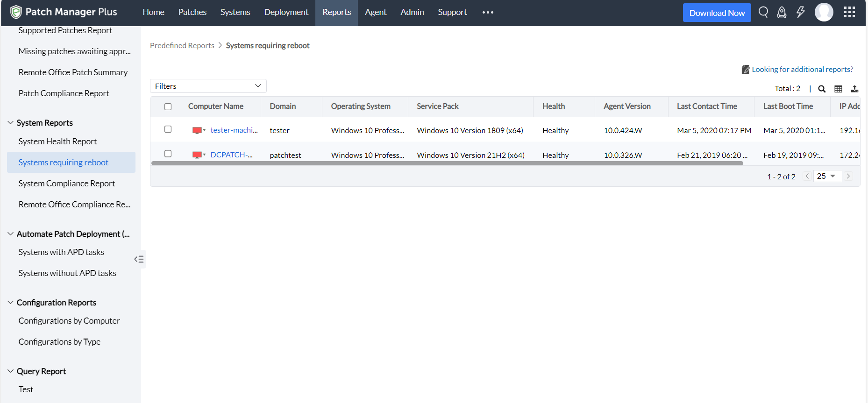Tick the DCPATCH row checkbox

[168, 154]
